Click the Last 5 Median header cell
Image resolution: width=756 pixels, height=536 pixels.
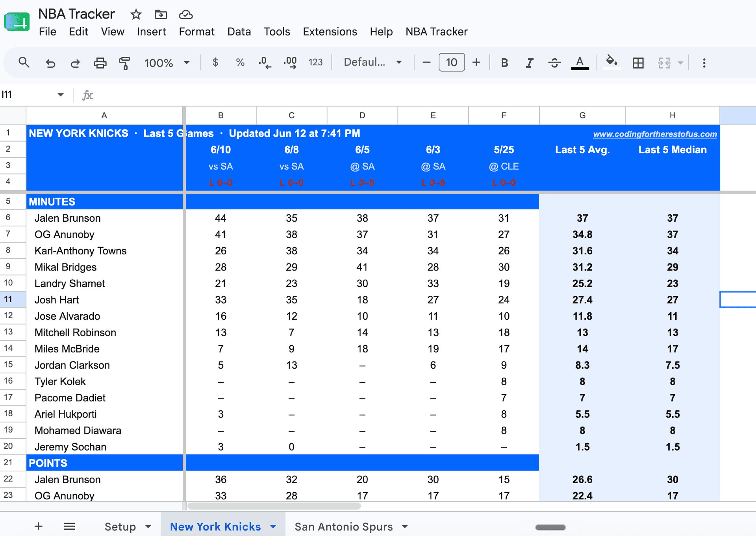pos(673,150)
